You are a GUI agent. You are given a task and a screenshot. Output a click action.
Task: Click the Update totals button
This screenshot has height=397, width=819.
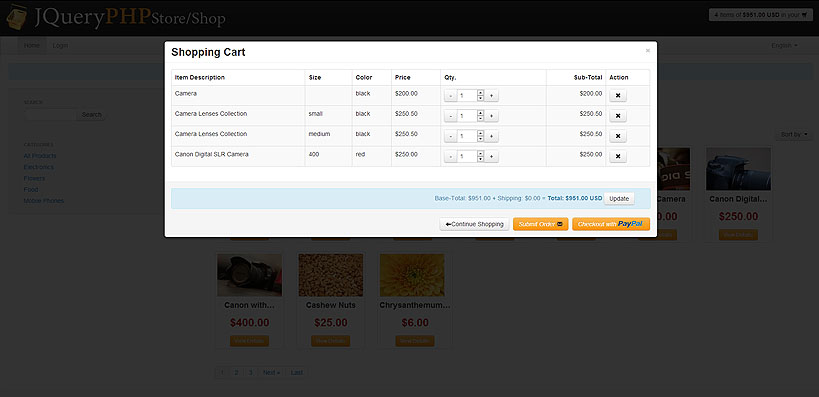(619, 198)
